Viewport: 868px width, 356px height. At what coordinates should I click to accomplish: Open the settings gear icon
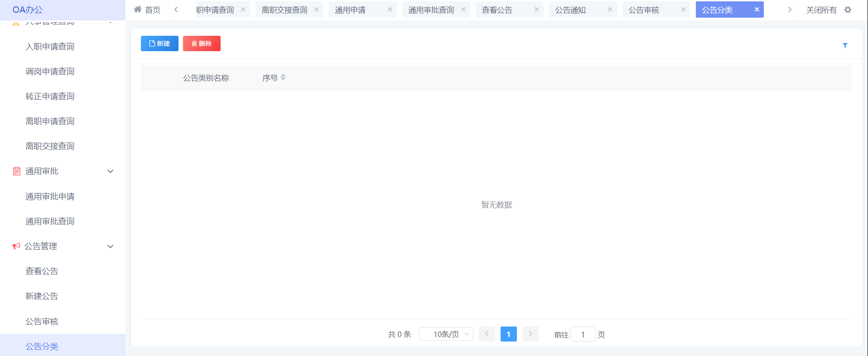tap(848, 10)
